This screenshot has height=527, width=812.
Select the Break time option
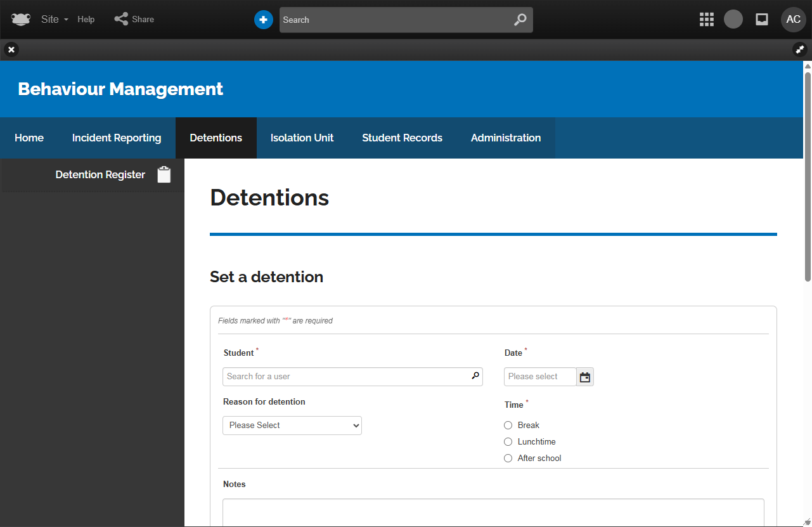coord(508,426)
